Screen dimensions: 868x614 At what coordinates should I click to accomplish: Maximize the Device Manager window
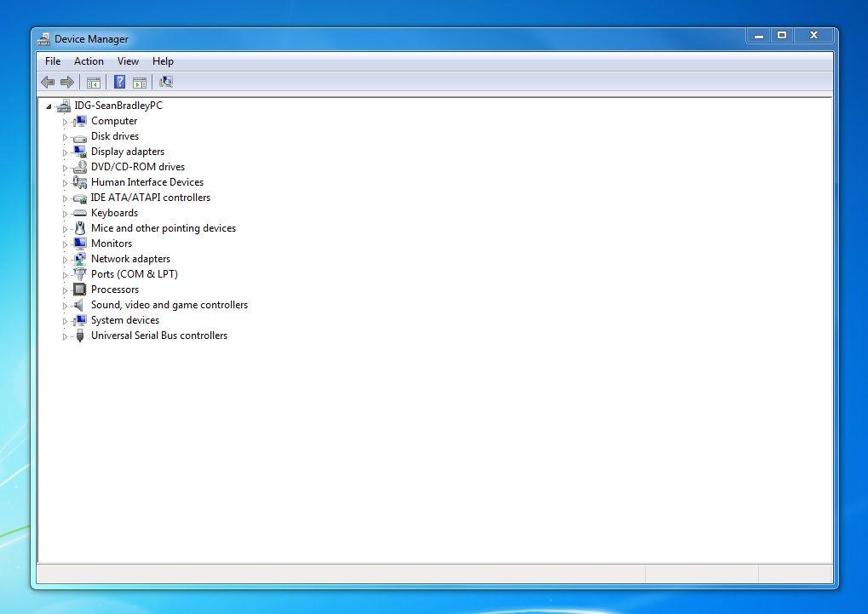(782, 36)
